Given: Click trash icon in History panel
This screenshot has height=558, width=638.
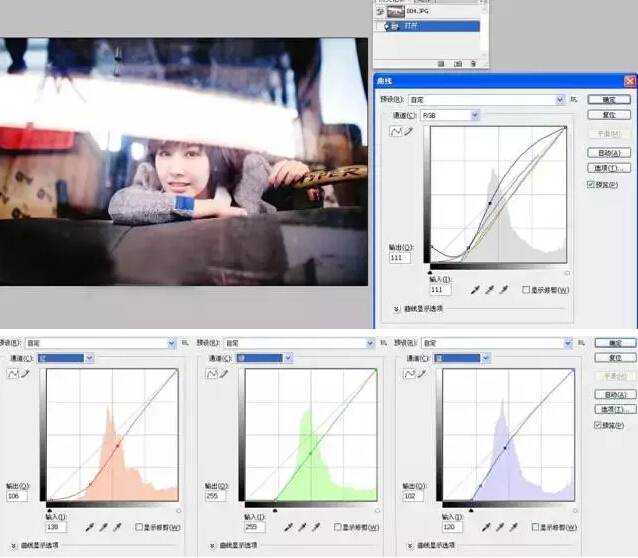Looking at the screenshot, I should [x=473, y=64].
